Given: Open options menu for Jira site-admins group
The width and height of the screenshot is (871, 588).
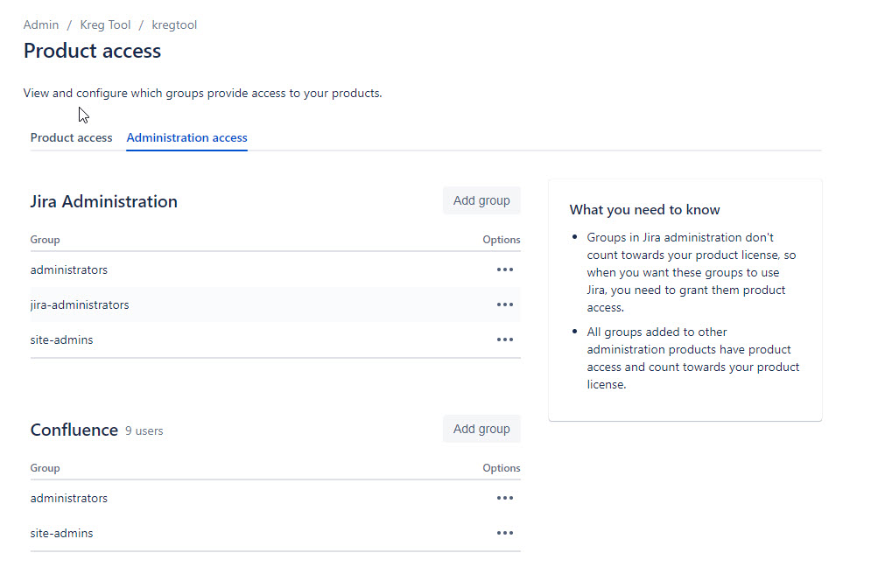Looking at the screenshot, I should [x=504, y=339].
